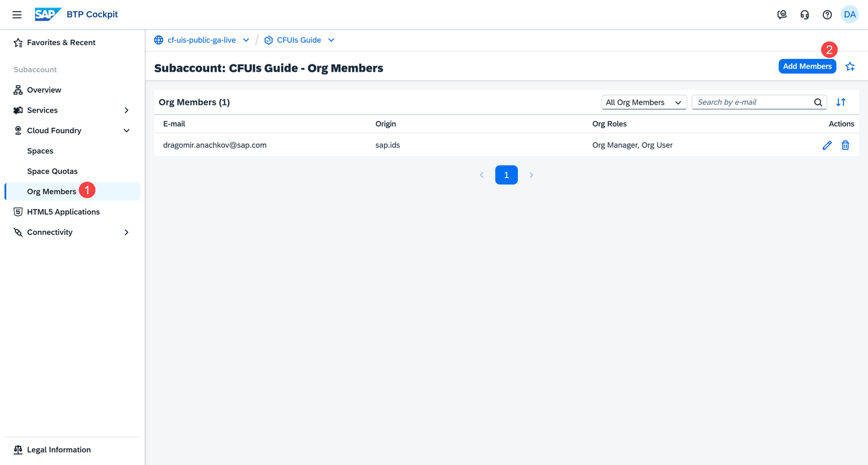This screenshot has height=465, width=868.
Task: Click the Cloud Foundry sidebar icon
Action: tap(18, 131)
